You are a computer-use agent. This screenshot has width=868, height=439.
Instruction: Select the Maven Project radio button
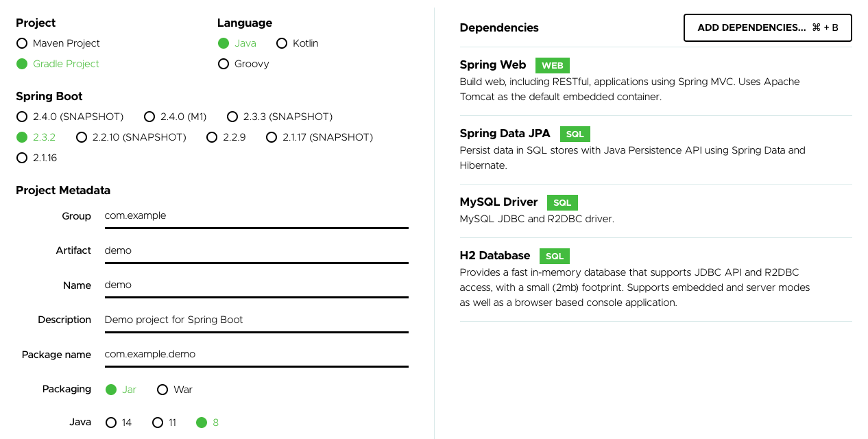(21, 43)
